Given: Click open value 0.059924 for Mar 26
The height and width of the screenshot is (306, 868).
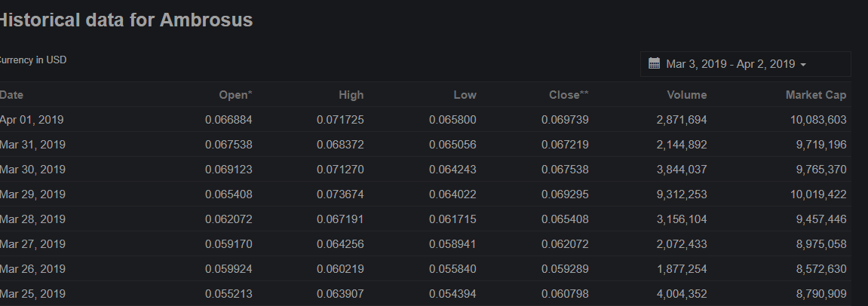Looking at the screenshot, I should (x=229, y=269).
